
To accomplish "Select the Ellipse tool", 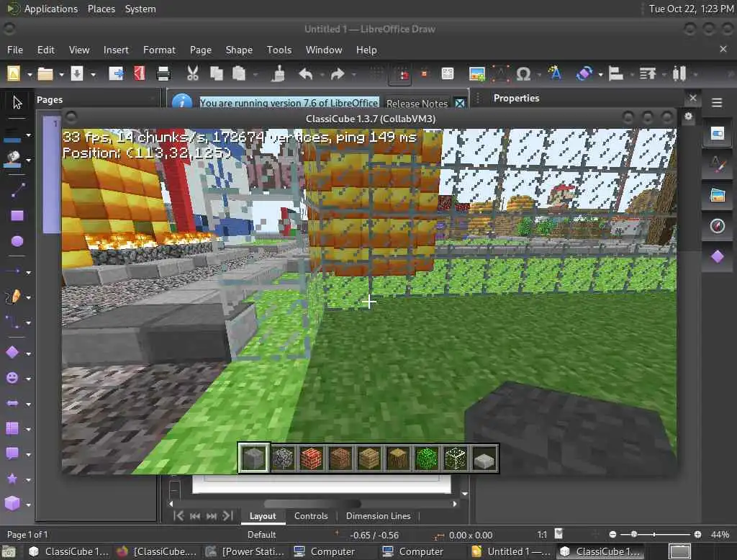I will click(x=17, y=241).
